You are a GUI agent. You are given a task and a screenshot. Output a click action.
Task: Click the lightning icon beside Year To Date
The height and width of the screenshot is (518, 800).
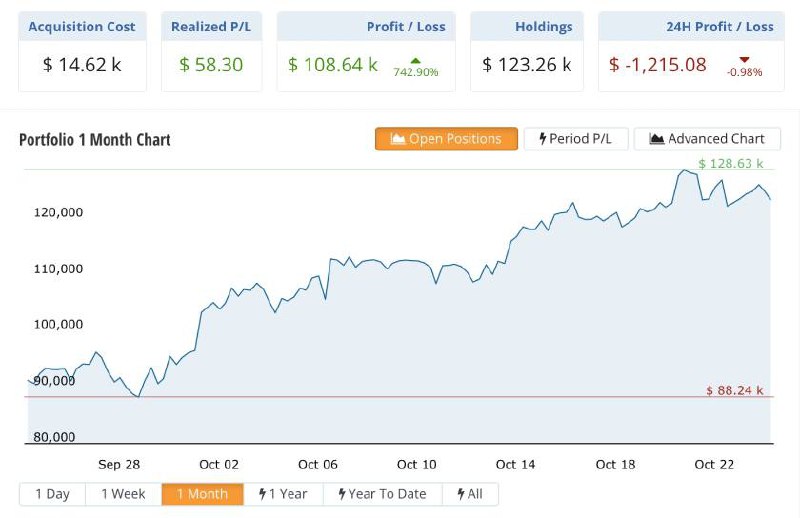(342, 494)
